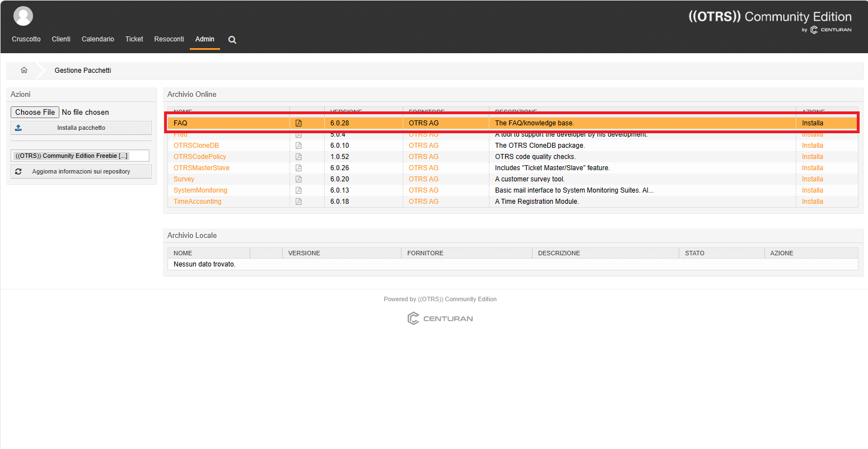Click Installa for the FAQ package
Screen dimensions: 868x449
pos(813,123)
